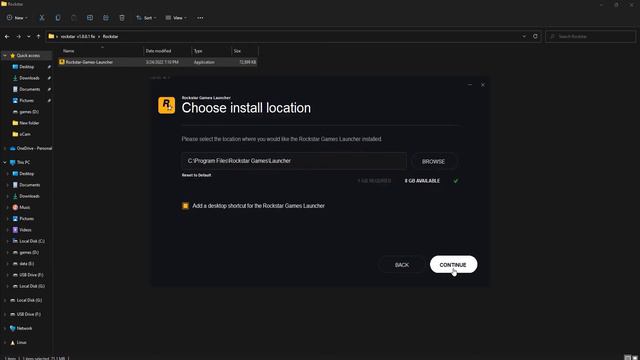Select Network in navigation pane

tap(24, 328)
